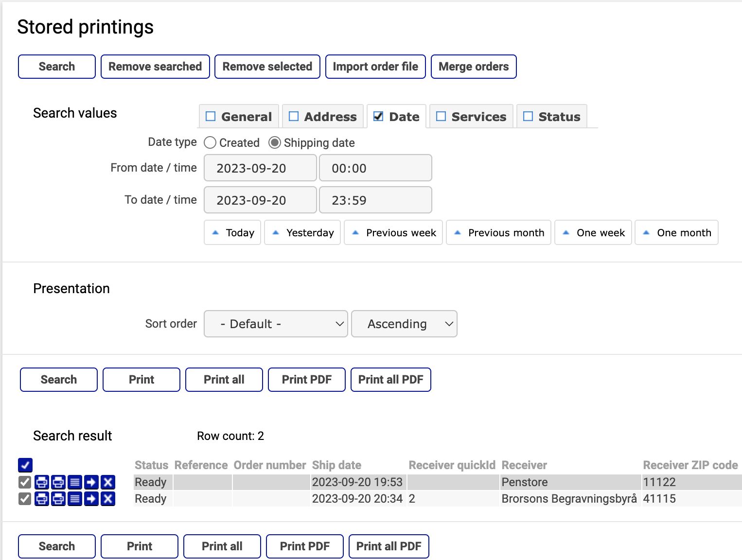Click the ZIP code cell 11122
Image resolution: width=742 pixels, height=560 pixels.
coord(692,482)
